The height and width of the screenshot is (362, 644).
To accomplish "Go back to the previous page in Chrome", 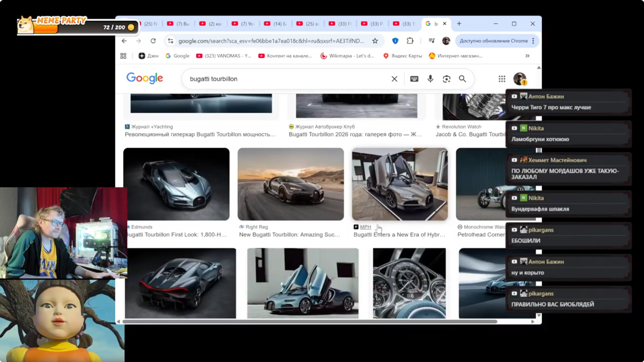I will pos(124,41).
